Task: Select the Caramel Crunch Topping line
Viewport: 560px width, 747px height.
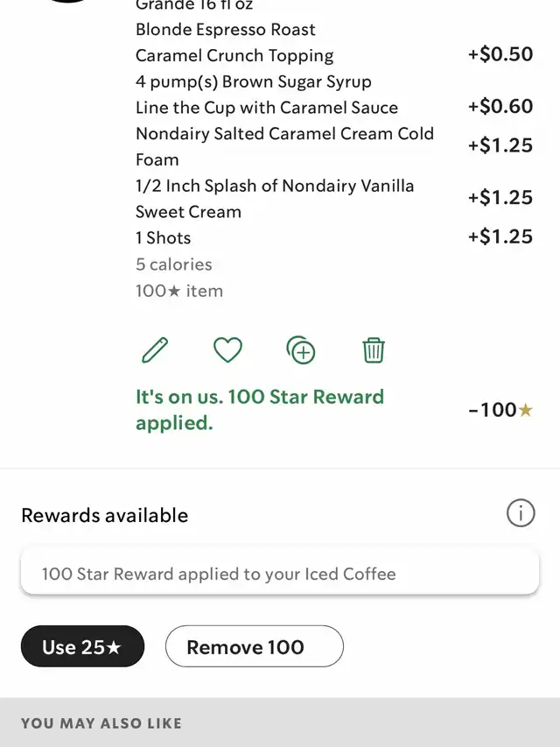Action: [x=234, y=55]
